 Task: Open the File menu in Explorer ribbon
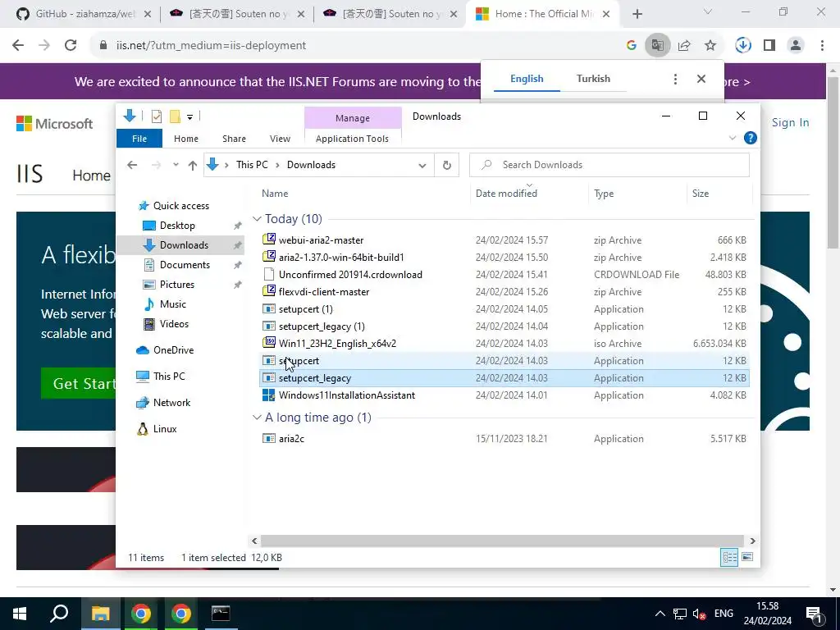(x=139, y=139)
